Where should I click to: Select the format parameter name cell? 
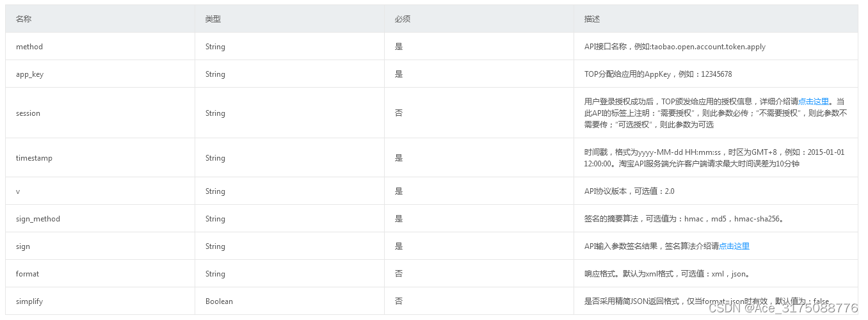(x=100, y=274)
